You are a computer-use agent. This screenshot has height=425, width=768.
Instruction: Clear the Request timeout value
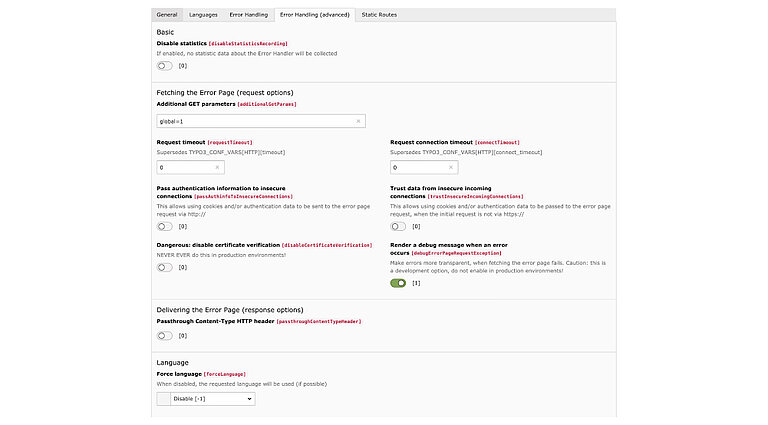click(x=217, y=168)
